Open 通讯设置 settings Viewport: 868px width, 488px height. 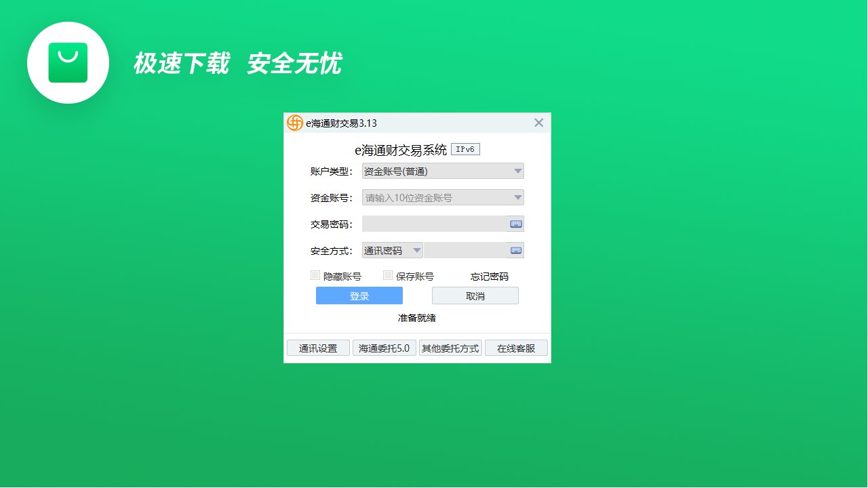pyautogui.click(x=318, y=348)
